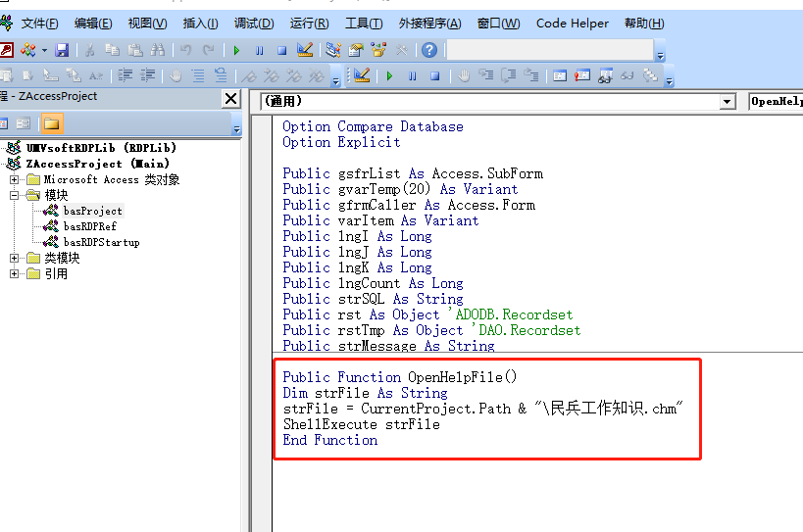Open the 外接程序(A) menu
Viewport: 803px width, 532px height.
tap(429, 24)
